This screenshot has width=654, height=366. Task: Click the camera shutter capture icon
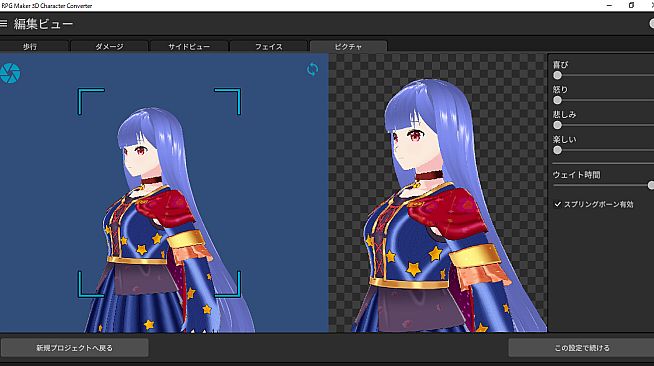tap(10, 73)
